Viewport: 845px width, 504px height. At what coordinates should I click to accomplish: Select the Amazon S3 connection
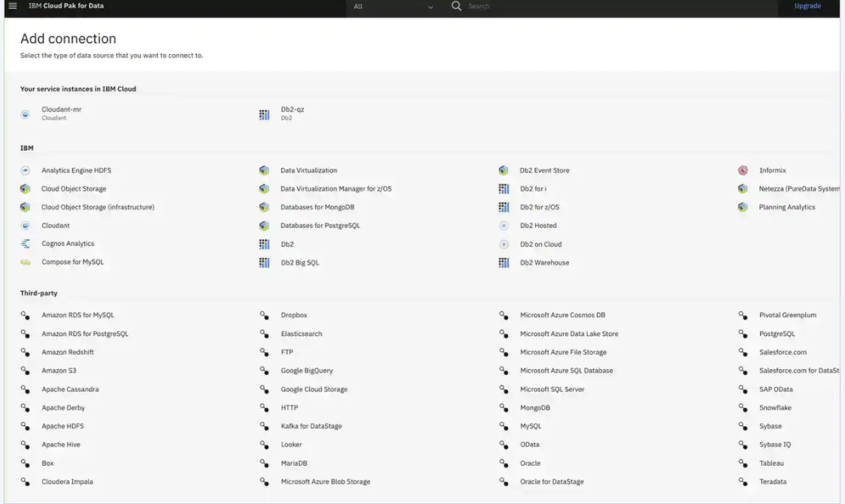(x=59, y=370)
